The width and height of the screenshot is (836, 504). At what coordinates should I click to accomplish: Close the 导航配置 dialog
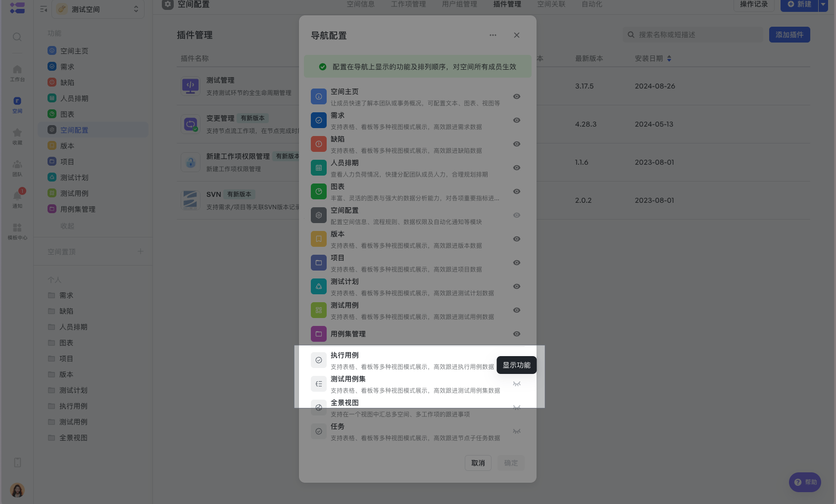pyautogui.click(x=516, y=35)
